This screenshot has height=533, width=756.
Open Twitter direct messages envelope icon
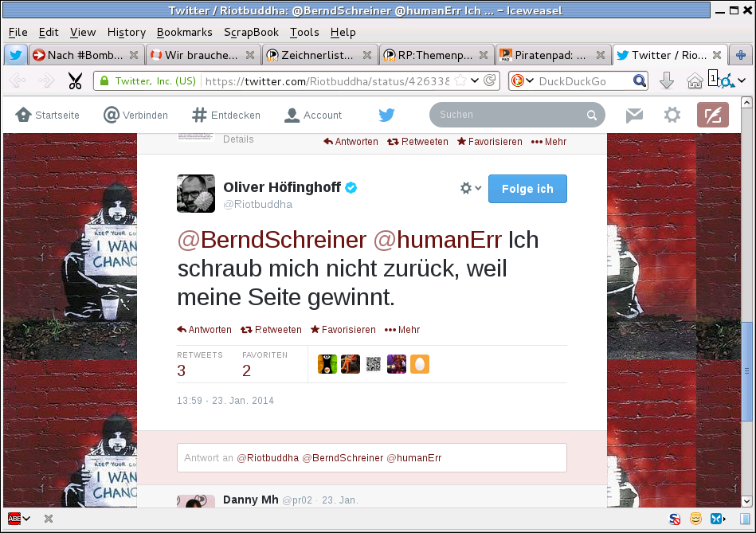coord(634,115)
